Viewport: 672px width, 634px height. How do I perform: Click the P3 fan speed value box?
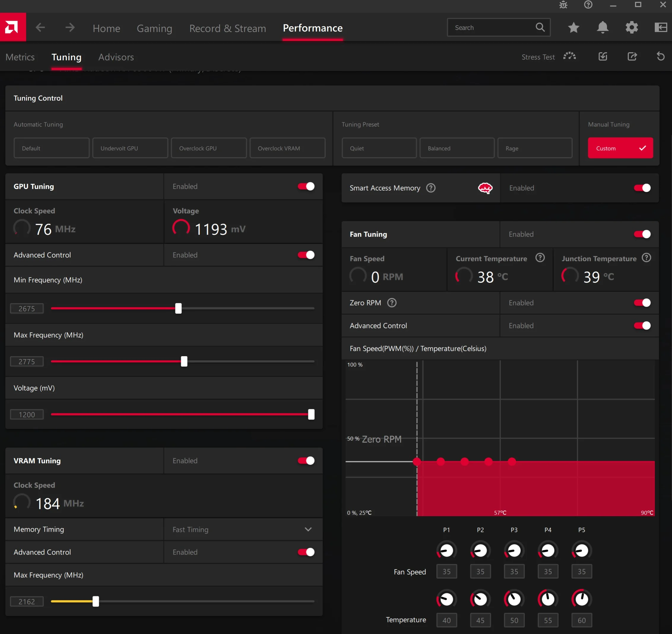click(x=514, y=572)
